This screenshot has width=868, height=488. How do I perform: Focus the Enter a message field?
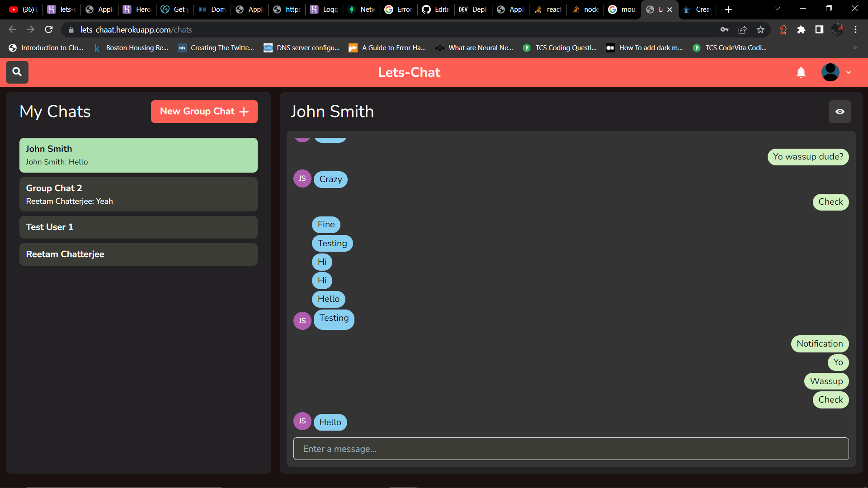pos(571,449)
